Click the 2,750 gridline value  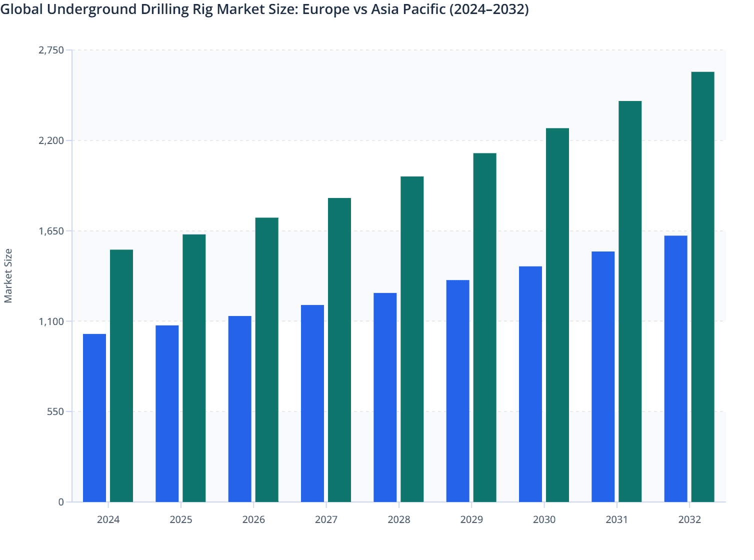coord(51,50)
